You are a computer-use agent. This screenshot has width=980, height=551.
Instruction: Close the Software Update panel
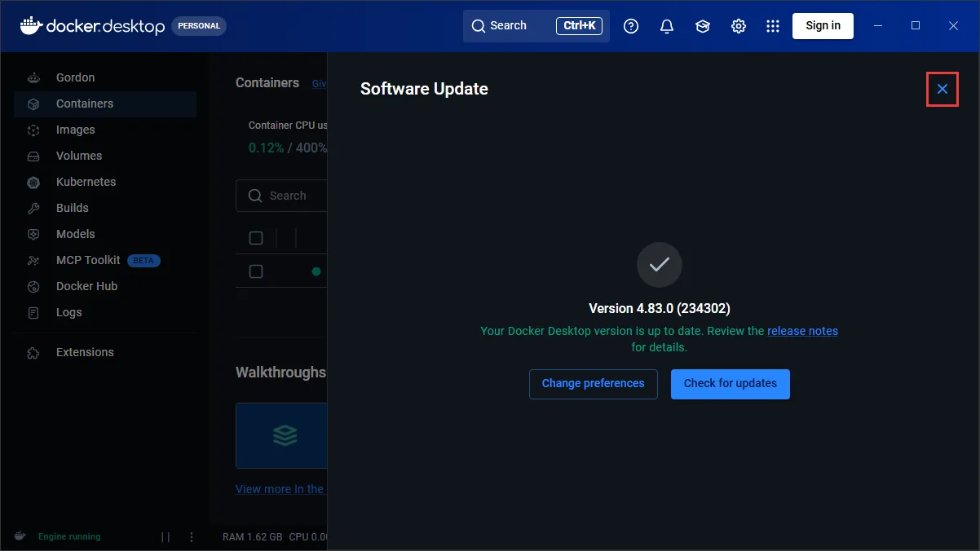tap(942, 89)
